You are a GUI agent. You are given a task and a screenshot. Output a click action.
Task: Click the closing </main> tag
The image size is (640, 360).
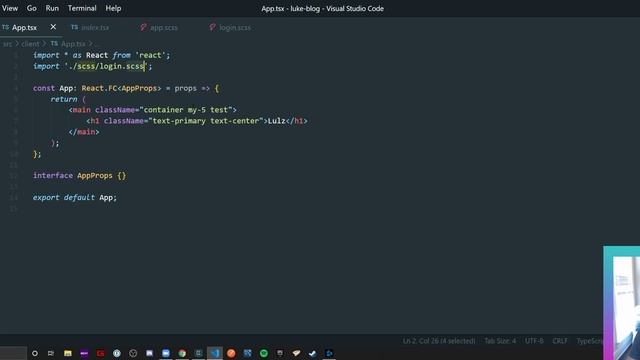(84, 132)
